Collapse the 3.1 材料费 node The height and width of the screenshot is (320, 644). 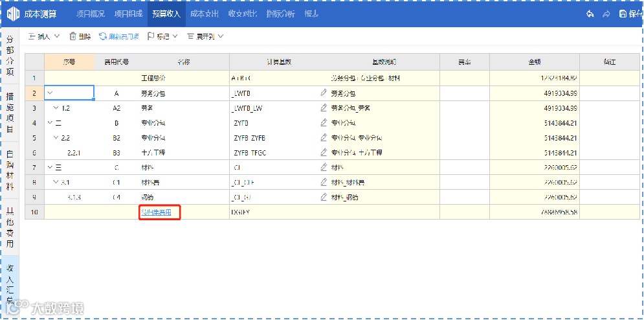coord(56,182)
